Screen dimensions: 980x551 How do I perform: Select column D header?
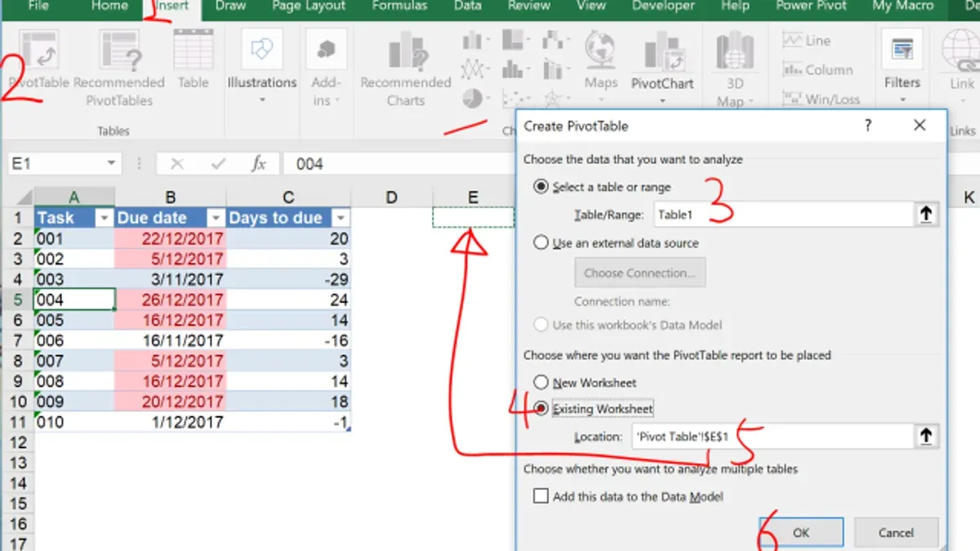(x=391, y=198)
